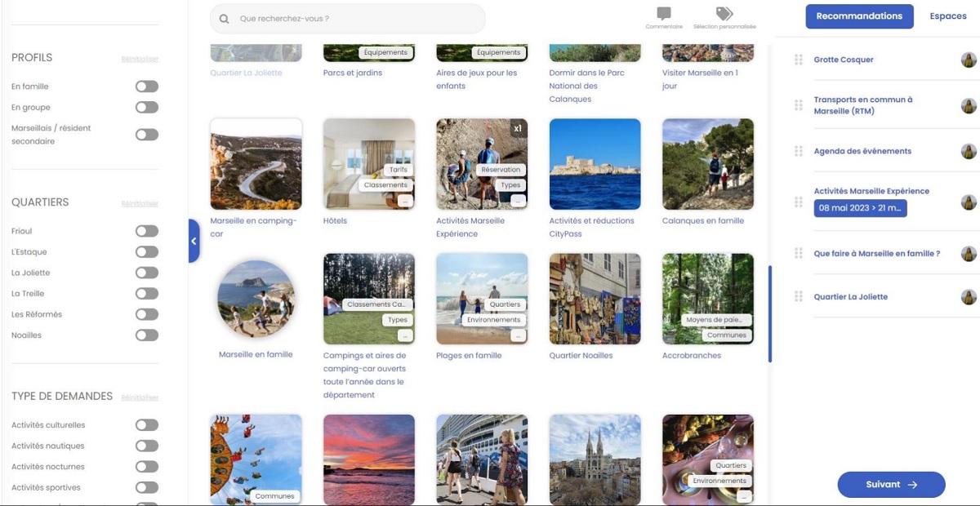
Task: Open the Sélection personnalisée tags icon
Action: pyautogui.click(x=724, y=14)
